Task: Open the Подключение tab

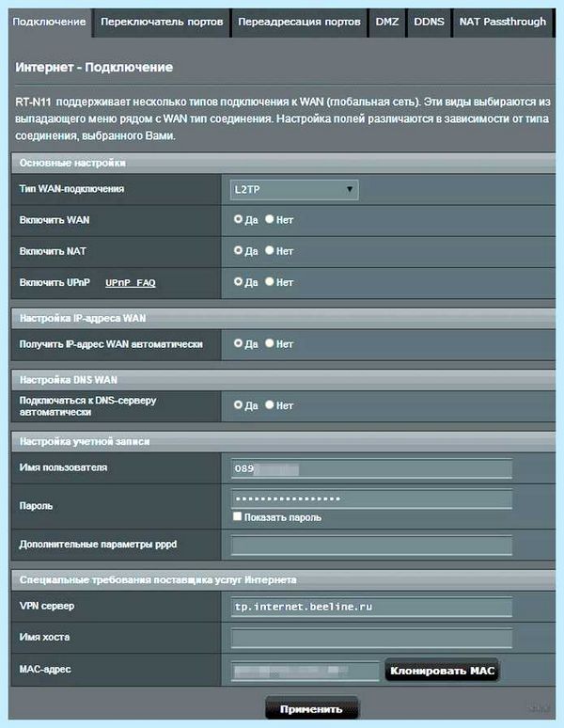Action: click(x=49, y=23)
